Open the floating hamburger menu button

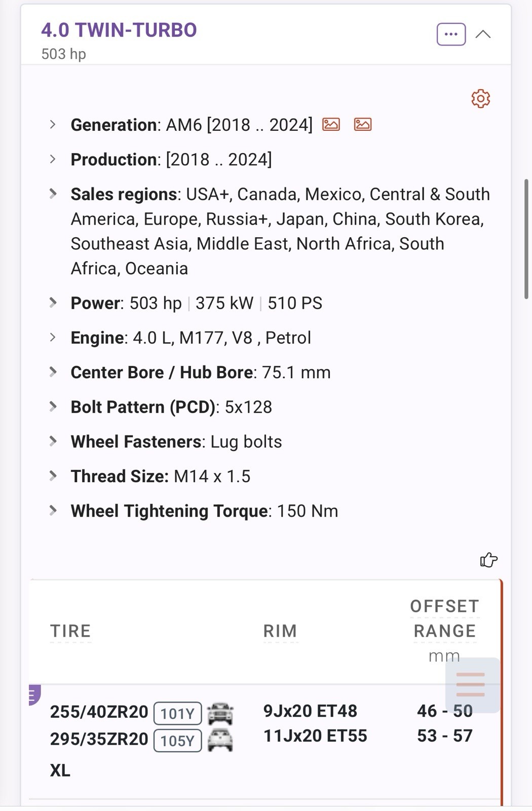(471, 685)
